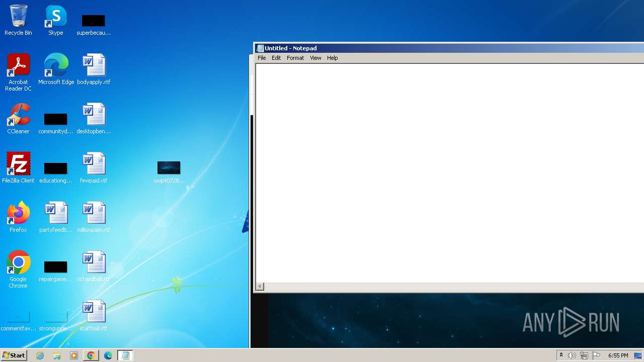Click the 6:55 PM clock

(x=618, y=355)
